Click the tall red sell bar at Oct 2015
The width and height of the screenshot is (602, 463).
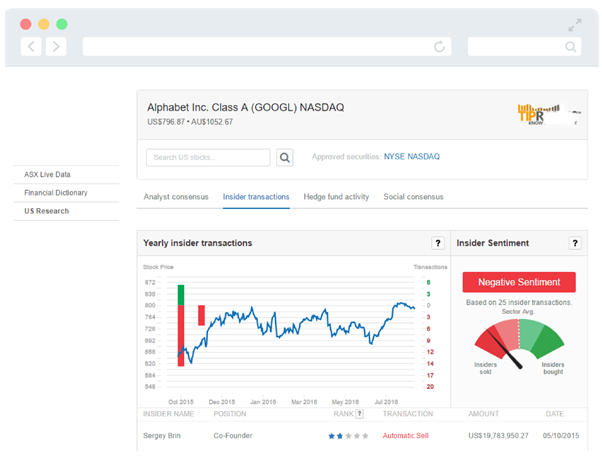point(181,336)
